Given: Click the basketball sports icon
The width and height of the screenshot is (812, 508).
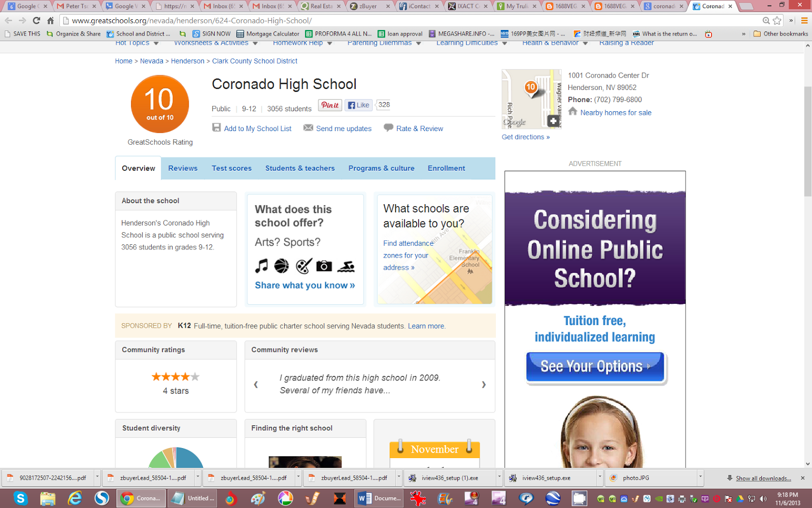Looking at the screenshot, I should (x=282, y=266).
